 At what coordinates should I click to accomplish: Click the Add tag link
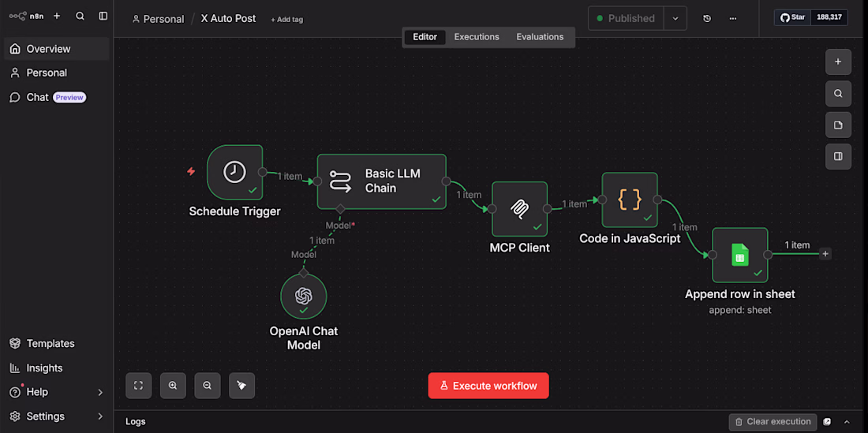[x=286, y=20]
